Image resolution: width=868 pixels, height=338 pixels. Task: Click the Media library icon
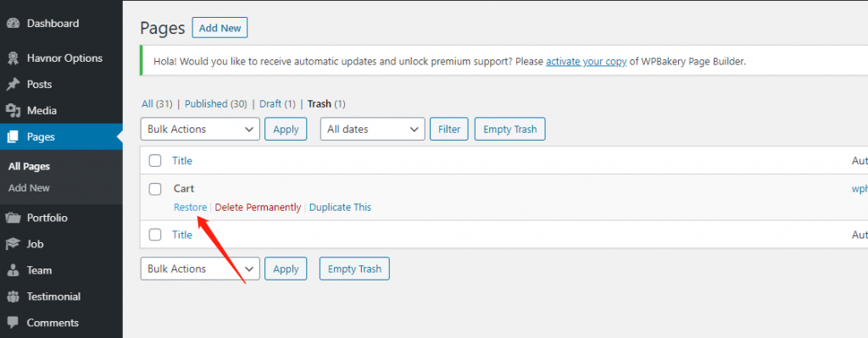click(x=14, y=111)
